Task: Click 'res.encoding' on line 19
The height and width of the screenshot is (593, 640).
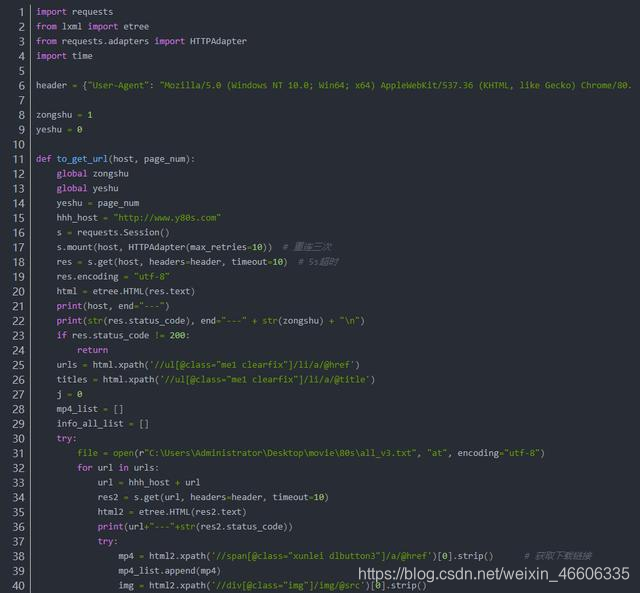Action: tap(87, 277)
